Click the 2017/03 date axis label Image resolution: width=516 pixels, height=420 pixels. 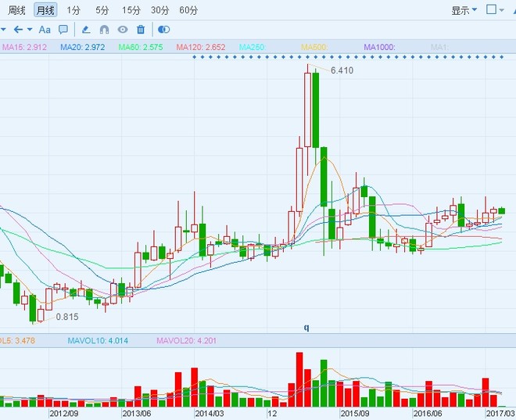(500, 414)
